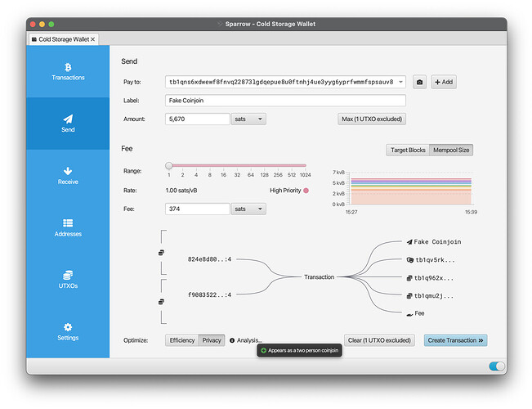532x409 pixels.
Task: Open the Fee unit sats dropdown
Action: click(248, 209)
